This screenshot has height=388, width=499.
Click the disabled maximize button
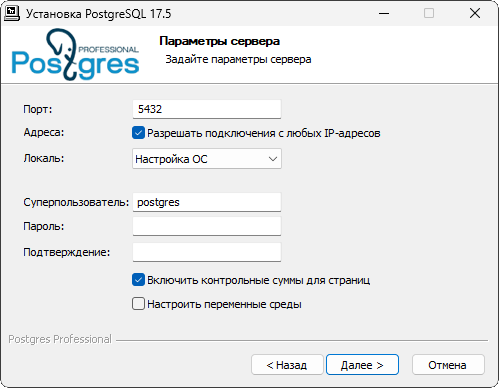(429, 13)
